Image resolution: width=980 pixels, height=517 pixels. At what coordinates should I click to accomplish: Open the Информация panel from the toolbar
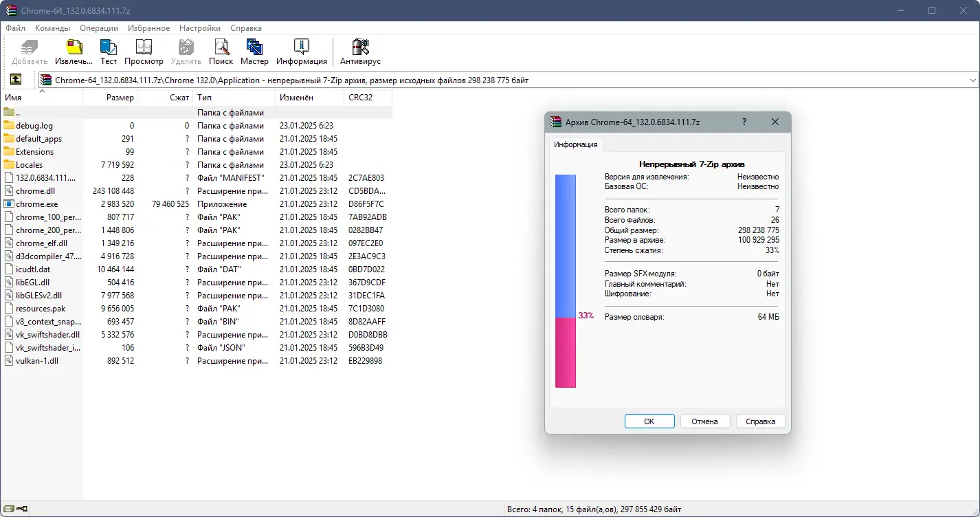(x=300, y=52)
